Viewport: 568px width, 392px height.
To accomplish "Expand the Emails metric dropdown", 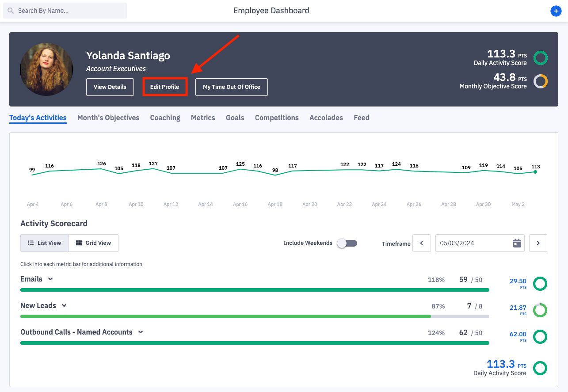I will [50, 279].
